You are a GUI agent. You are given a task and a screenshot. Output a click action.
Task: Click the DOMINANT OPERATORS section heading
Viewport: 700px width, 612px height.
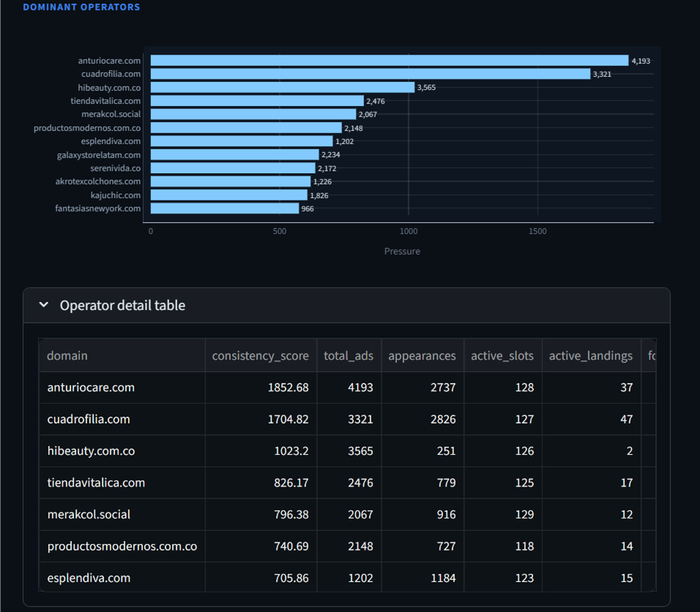[81, 7]
